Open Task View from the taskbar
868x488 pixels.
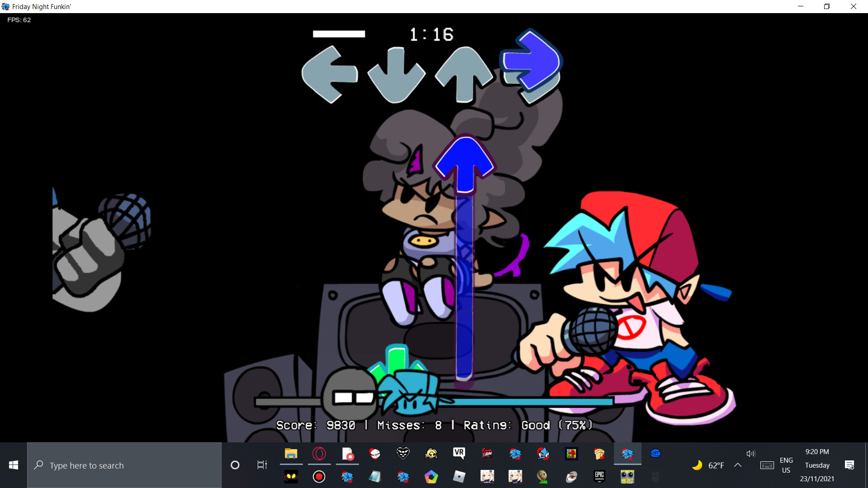tap(261, 465)
